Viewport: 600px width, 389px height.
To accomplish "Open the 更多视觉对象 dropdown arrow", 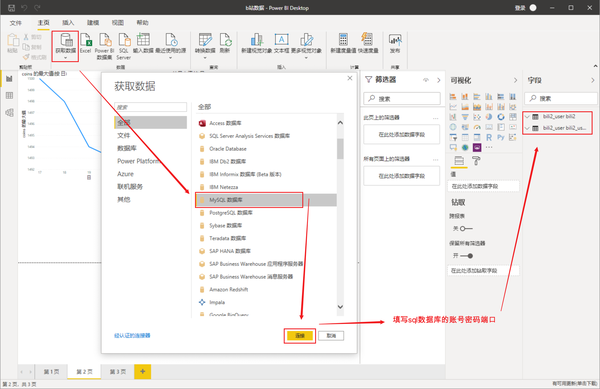I will [x=306, y=58].
